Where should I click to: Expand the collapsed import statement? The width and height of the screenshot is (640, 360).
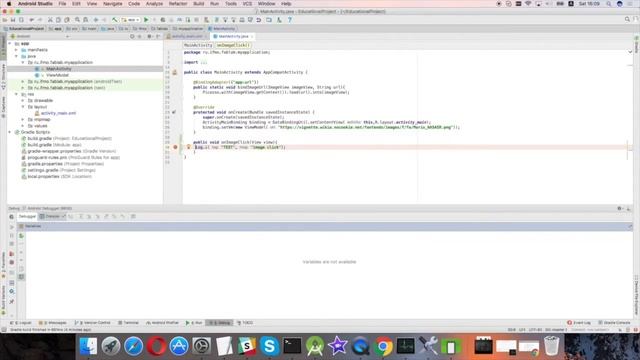click(203, 62)
